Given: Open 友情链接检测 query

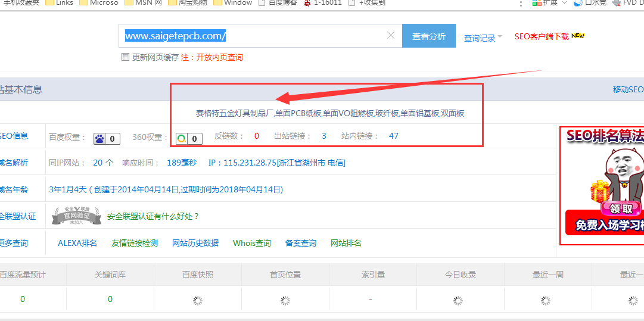Looking at the screenshot, I should tap(135, 243).
